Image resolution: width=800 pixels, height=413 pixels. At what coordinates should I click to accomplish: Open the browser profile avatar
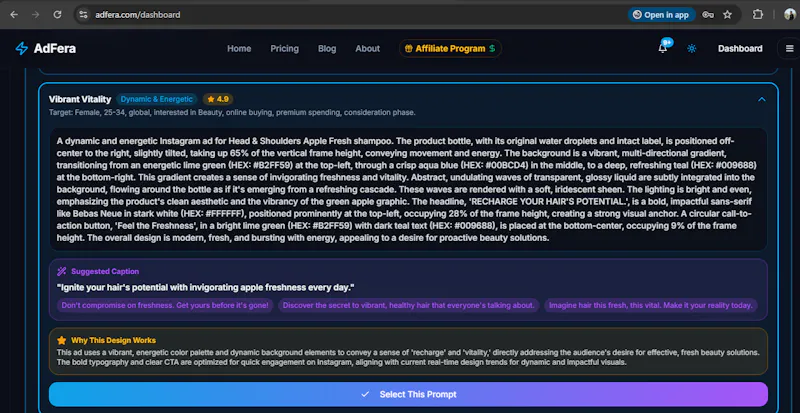click(x=790, y=15)
